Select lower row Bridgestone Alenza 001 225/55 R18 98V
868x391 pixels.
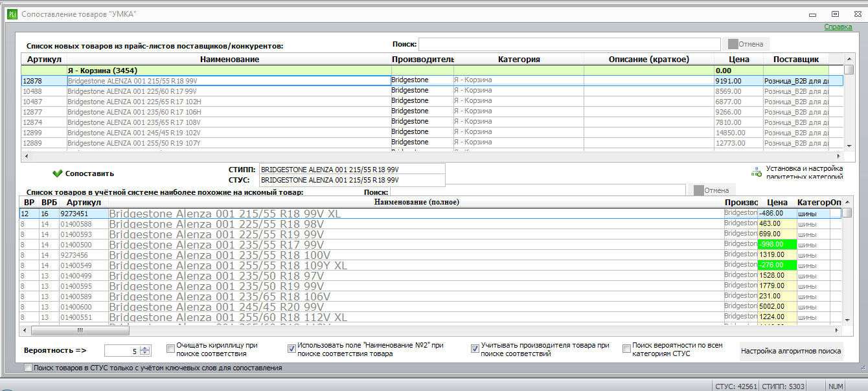pos(431,223)
